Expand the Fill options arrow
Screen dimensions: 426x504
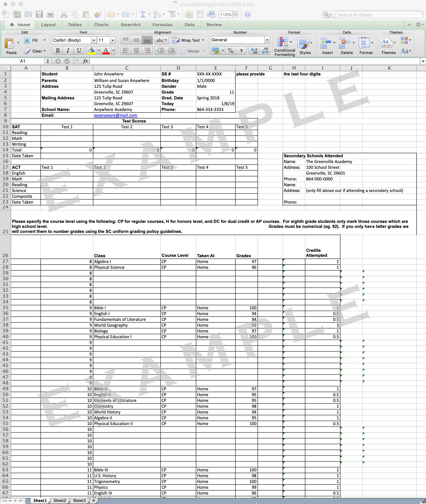point(45,40)
